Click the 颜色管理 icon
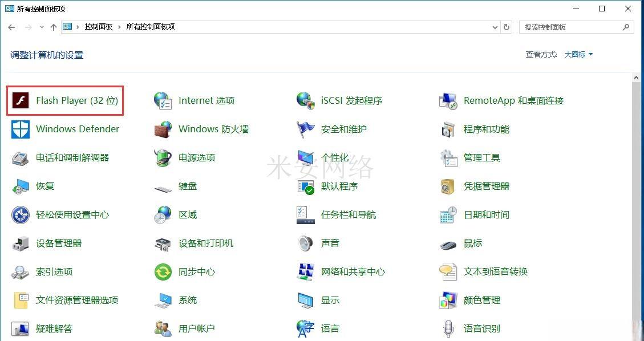644x341 pixels. point(448,301)
